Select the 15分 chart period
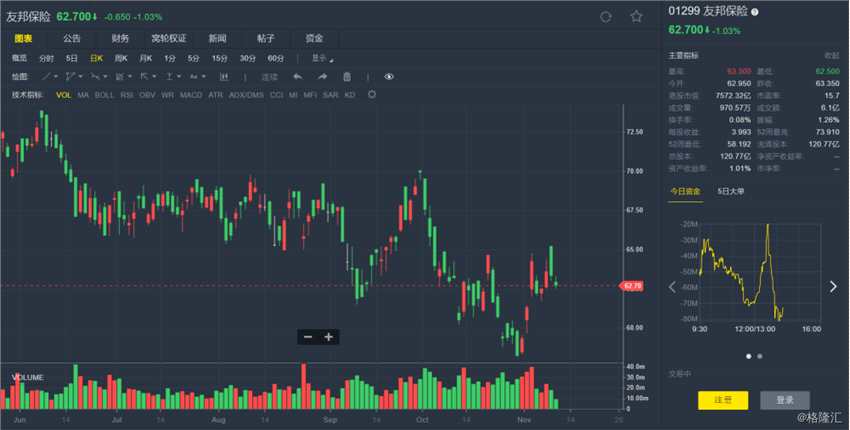850x430 pixels. coord(220,59)
